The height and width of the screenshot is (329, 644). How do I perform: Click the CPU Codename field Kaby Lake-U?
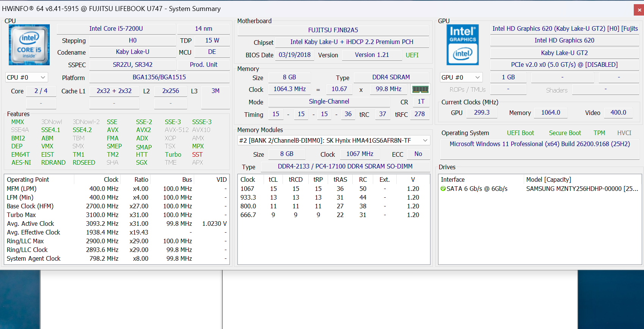point(133,52)
